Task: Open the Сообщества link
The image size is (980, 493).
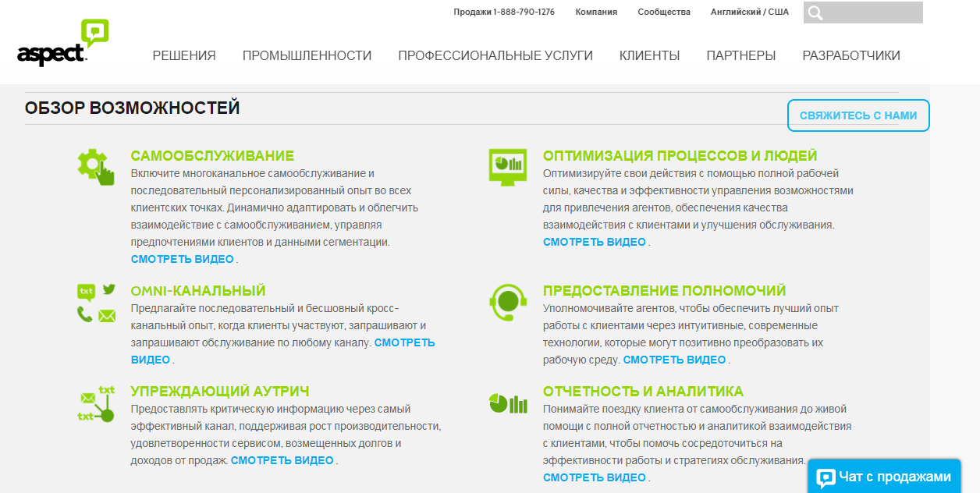Action: coord(664,12)
